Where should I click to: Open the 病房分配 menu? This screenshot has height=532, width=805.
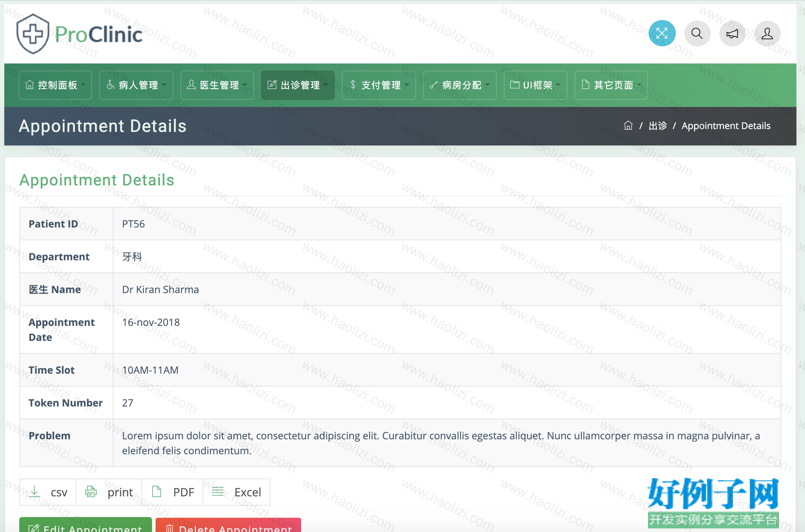[x=460, y=85]
